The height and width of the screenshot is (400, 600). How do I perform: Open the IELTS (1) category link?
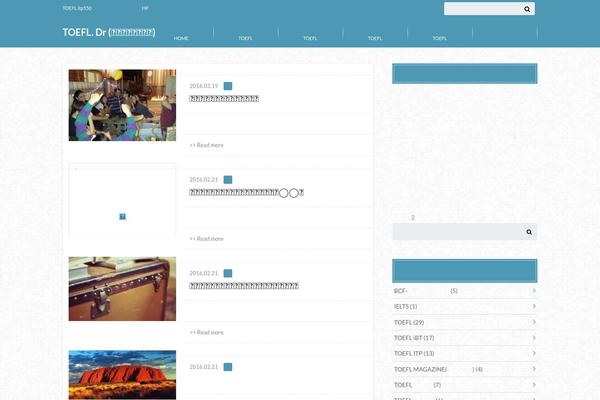(405, 306)
